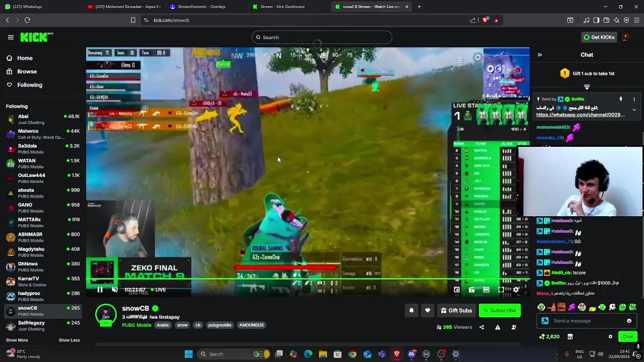The width and height of the screenshot is (644, 362).
Task: Click the Brave Shields icon
Action: (x=486, y=20)
